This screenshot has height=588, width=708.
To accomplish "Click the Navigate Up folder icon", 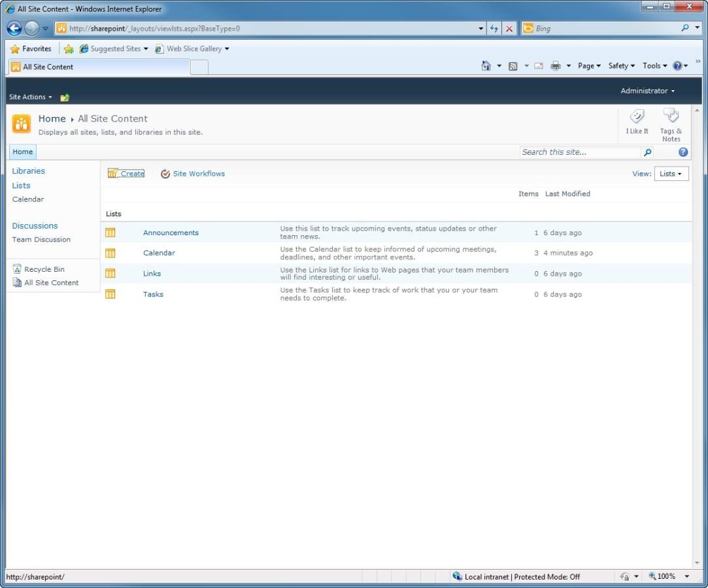I will coord(65,97).
